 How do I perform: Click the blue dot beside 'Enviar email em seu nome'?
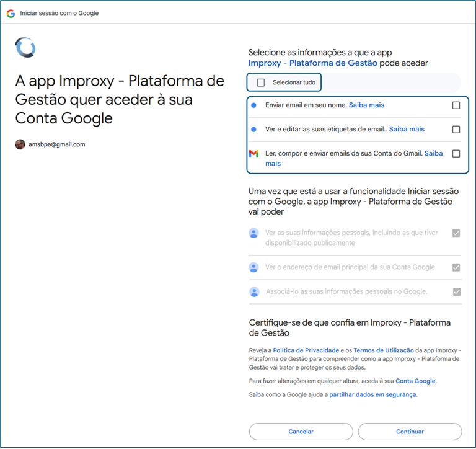253,105
